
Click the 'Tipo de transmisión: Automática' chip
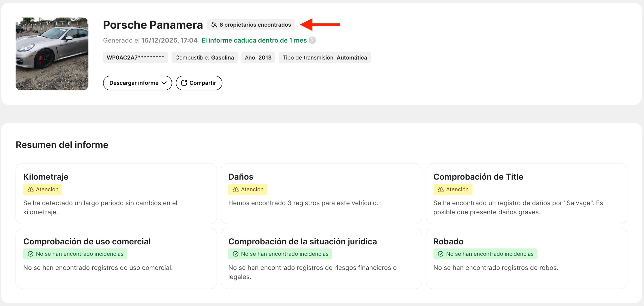(x=325, y=58)
